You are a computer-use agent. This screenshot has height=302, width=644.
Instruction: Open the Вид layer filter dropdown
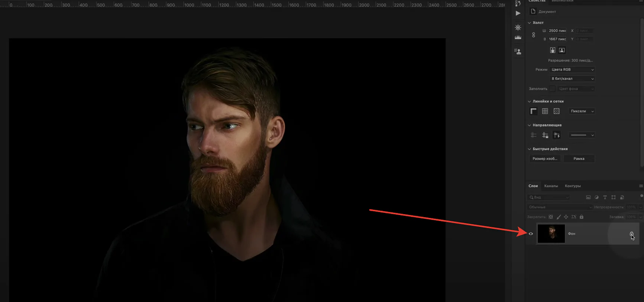coord(548,197)
